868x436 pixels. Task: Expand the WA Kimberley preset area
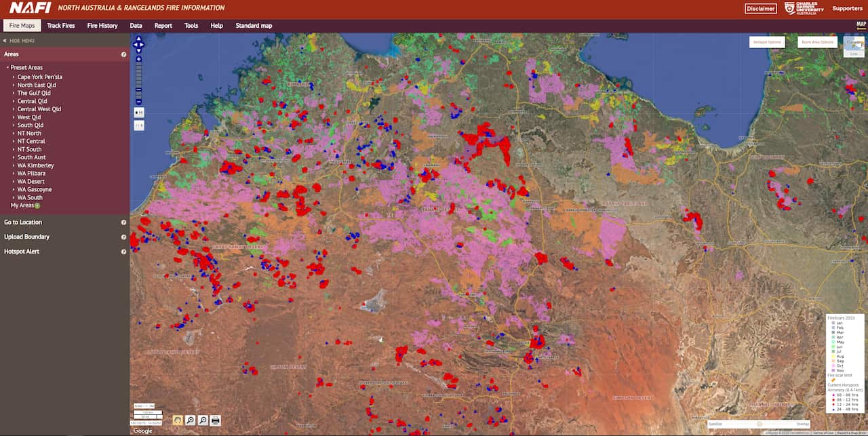coord(36,165)
